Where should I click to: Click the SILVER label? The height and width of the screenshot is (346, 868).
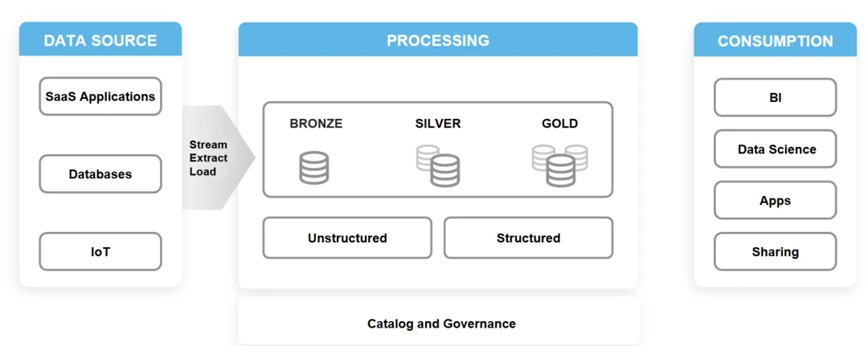[438, 124]
